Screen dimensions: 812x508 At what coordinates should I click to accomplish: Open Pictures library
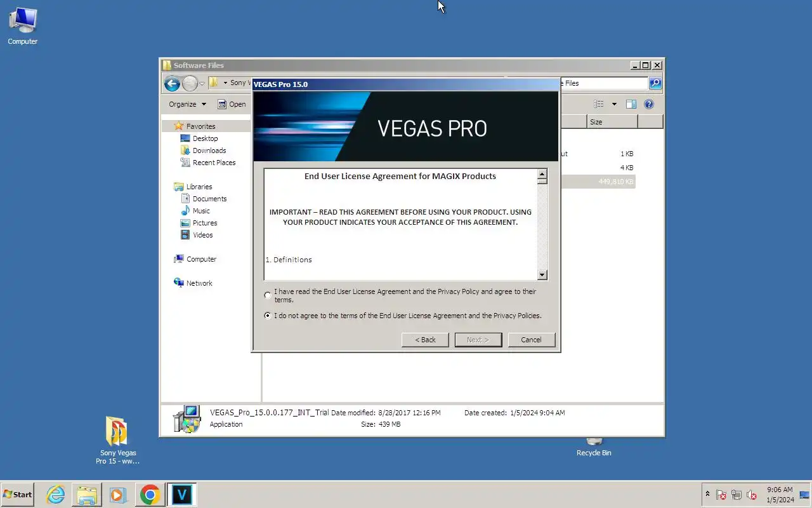pyautogui.click(x=205, y=223)
